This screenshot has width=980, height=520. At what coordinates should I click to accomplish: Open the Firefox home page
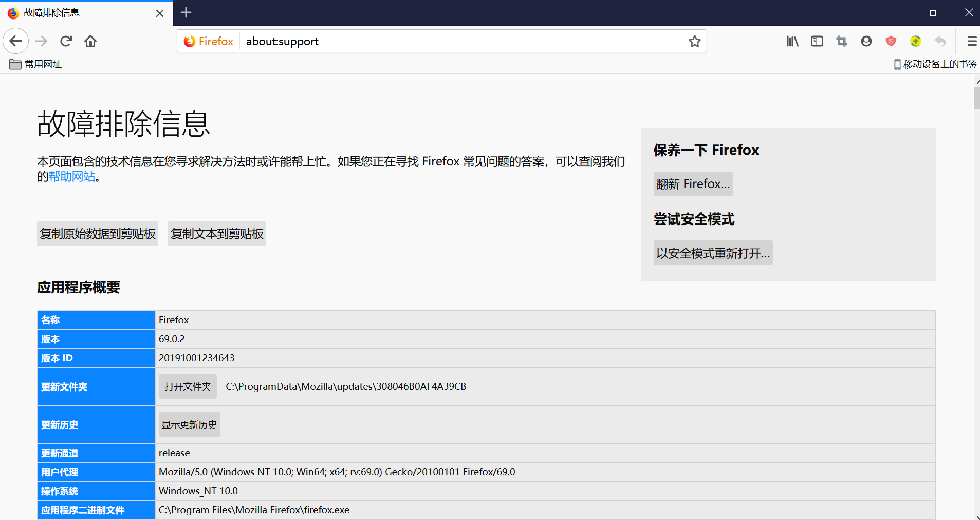[x=90, y=41]
